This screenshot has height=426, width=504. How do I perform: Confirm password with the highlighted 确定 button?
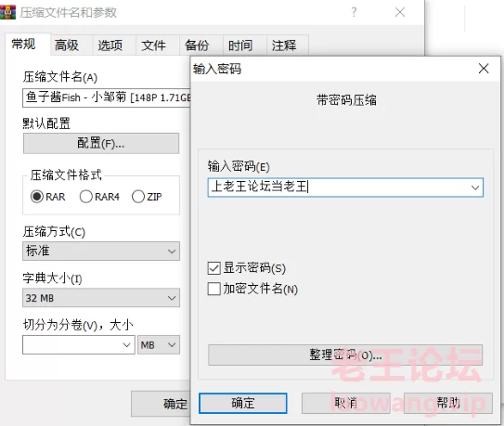pyautogui.click(x=242, y=403)
